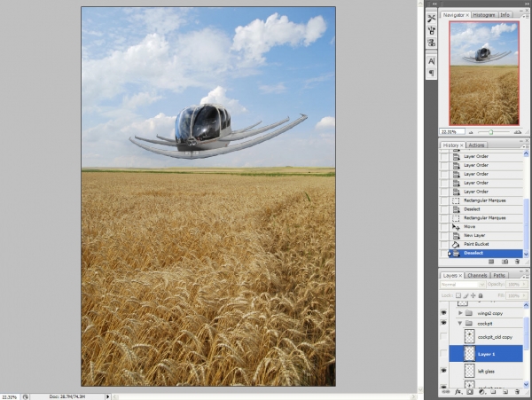Screen dimensions: 532x400
Task: Close the Navigator tab with its x
Action: point(467,15)
